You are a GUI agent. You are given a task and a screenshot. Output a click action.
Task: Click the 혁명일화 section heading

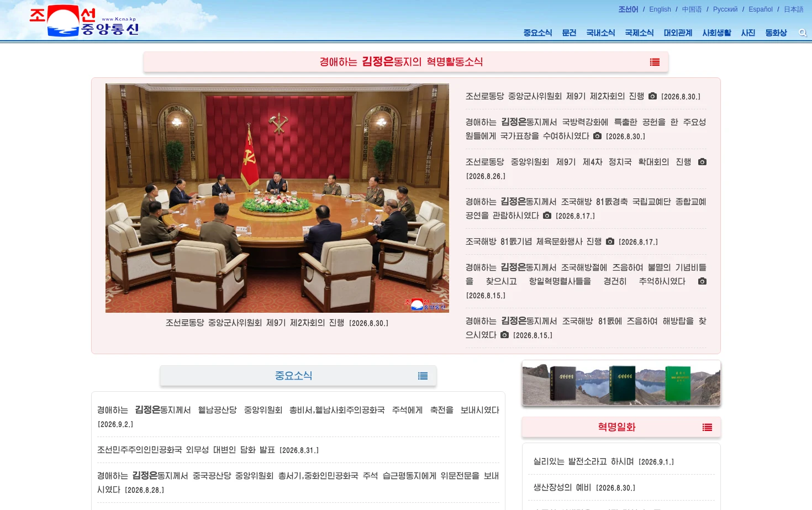616,427
